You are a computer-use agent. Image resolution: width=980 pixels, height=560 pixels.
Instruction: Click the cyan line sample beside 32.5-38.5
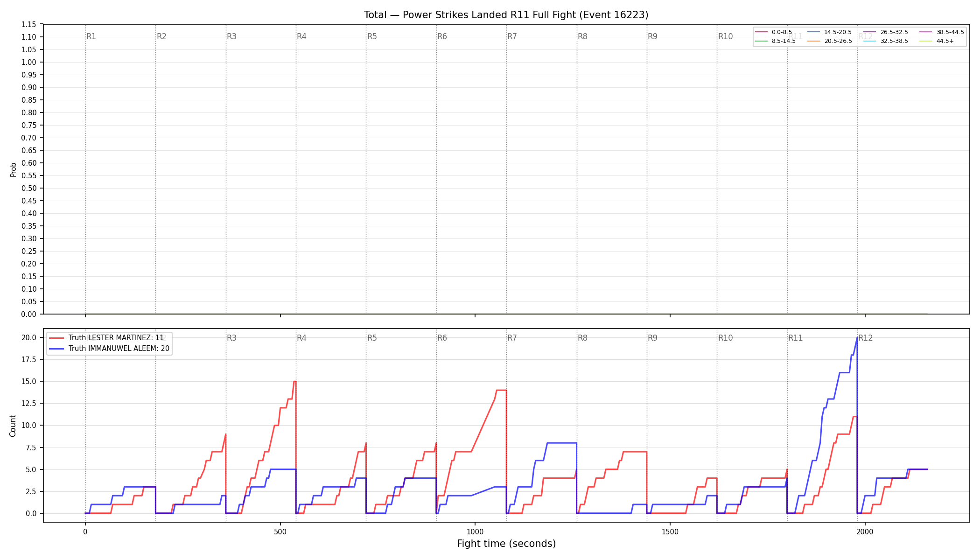869,41
